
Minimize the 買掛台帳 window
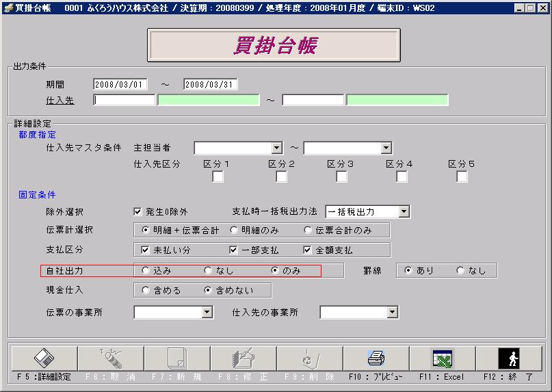point(519,8)
